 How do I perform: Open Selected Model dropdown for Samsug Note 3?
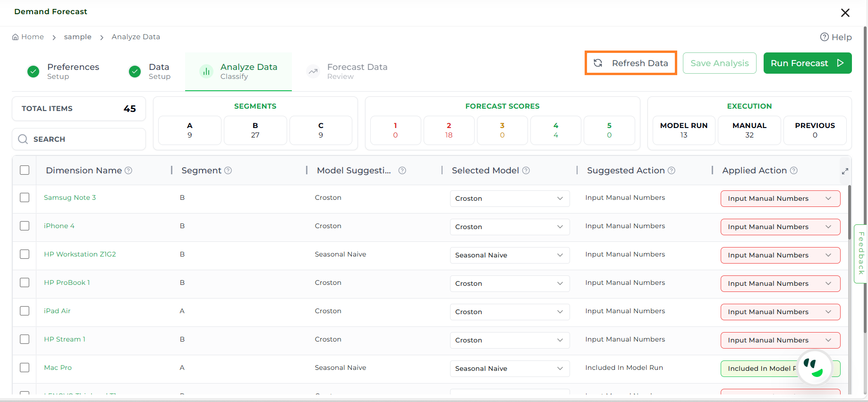click(x=509, y=198)
